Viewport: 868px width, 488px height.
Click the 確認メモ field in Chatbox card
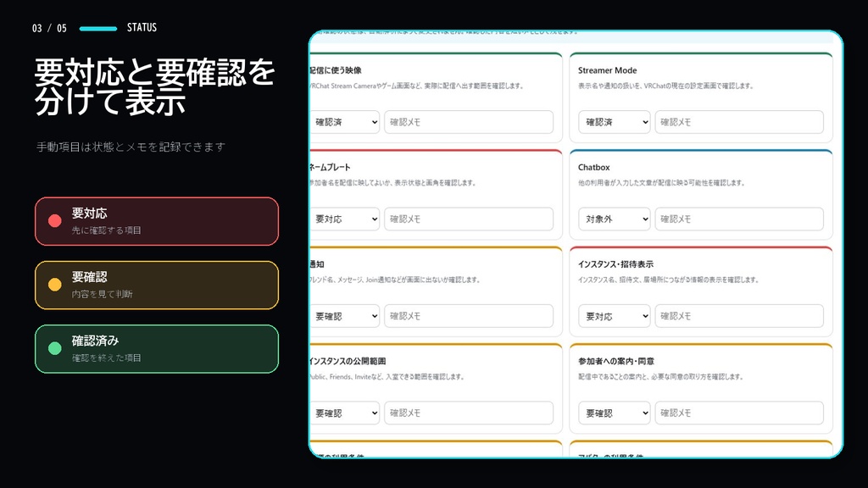coord(739,219)
